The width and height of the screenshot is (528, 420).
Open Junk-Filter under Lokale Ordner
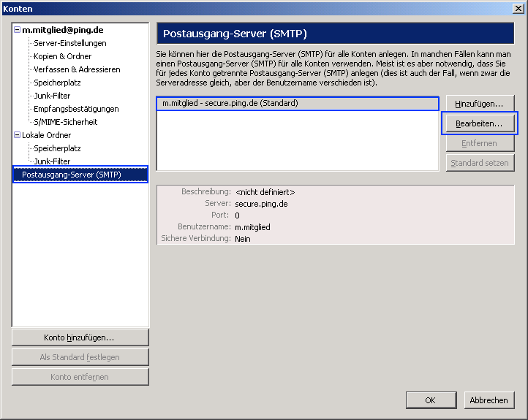point(52,161)
